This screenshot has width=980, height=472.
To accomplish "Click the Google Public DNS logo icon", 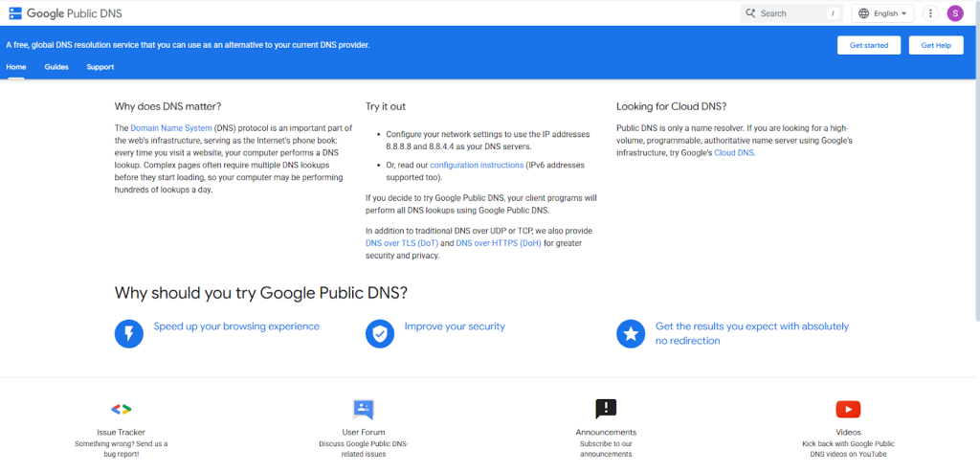I will [x=15, y=13].
